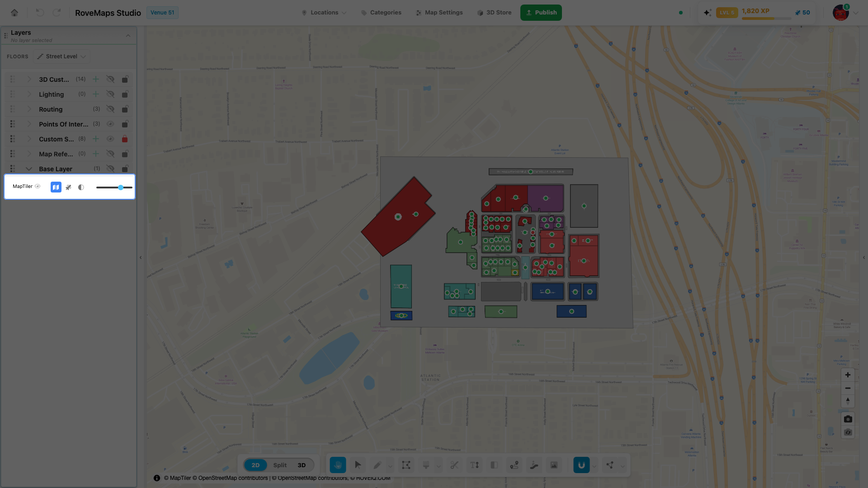Screen dimensions: 868x488
Task: Collapse the Layers panel header
Action: [x=128, y=36]
